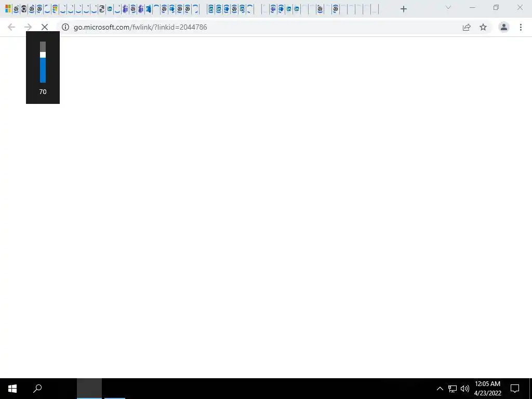Image resolution: width=532 pixels, height=399 pixels.
Task: Open network status tray icon
Action: point(453,389)
